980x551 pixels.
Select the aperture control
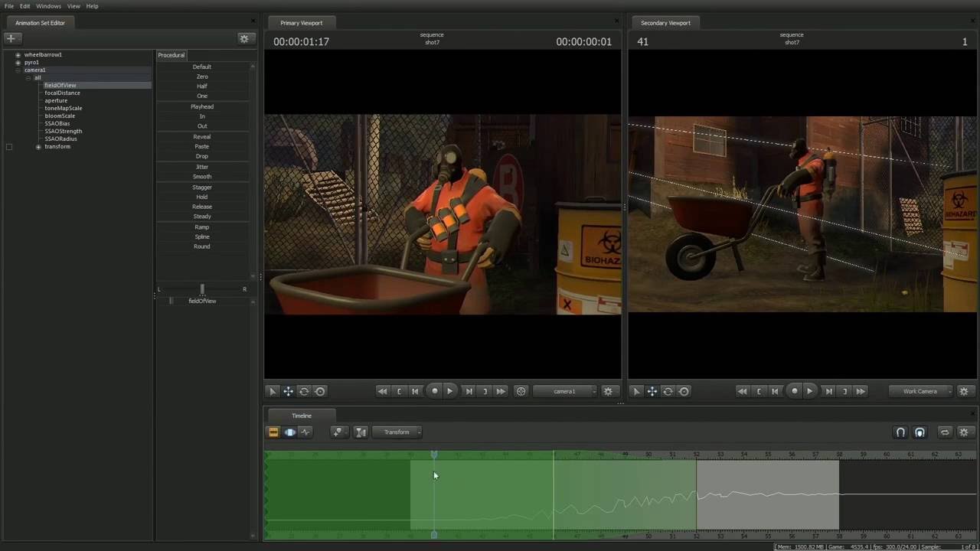(x=56, y=101)
